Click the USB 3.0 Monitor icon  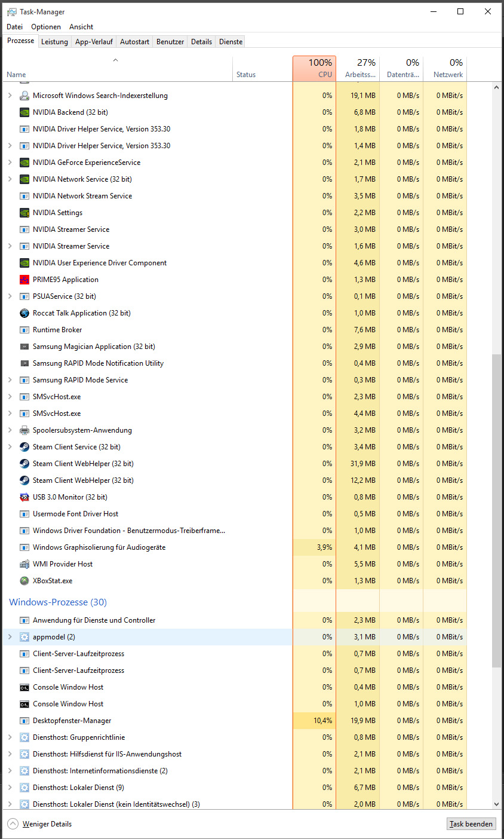24,497
